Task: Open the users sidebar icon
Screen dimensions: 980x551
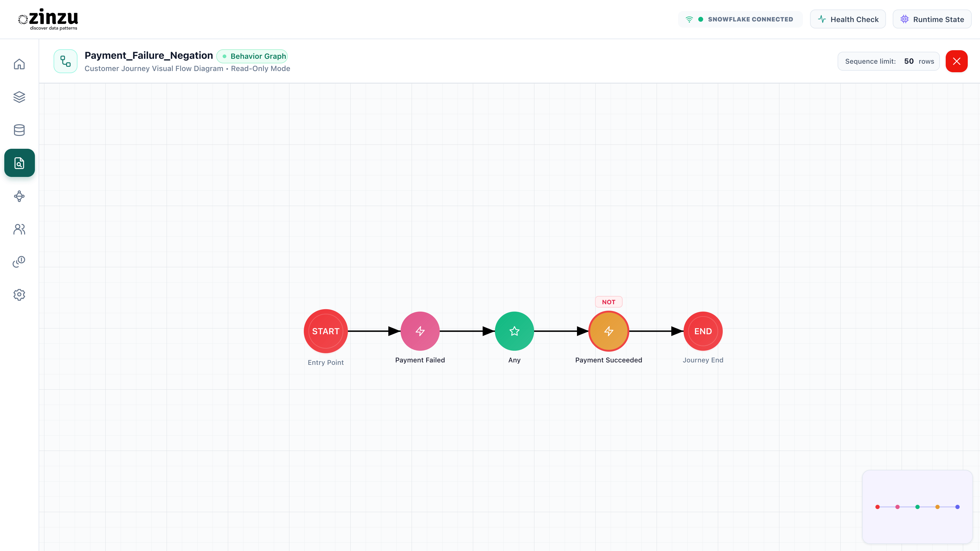Action: coord(19,229)
